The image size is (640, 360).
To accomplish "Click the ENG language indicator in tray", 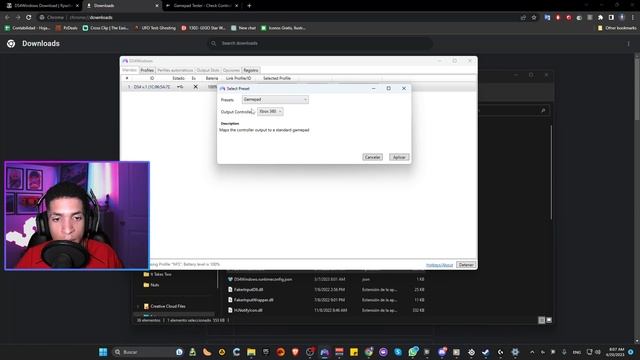I will (576, 352).
